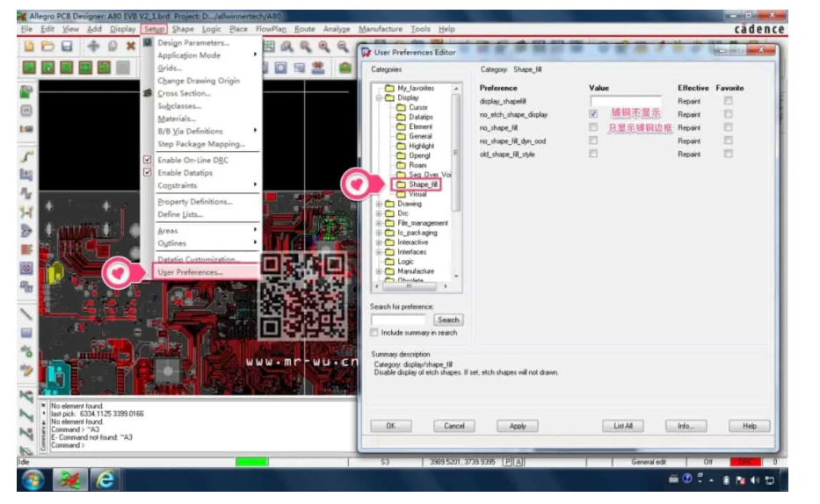
Task: Click the Delete red X toolbar icon
Action: pos(131,46)
